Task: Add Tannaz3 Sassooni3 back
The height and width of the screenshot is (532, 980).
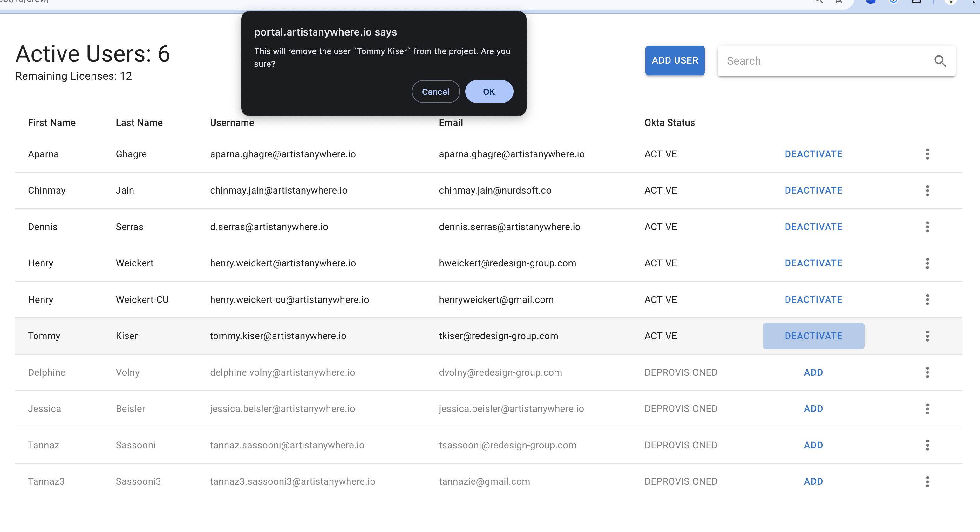Action: [813, 481]
